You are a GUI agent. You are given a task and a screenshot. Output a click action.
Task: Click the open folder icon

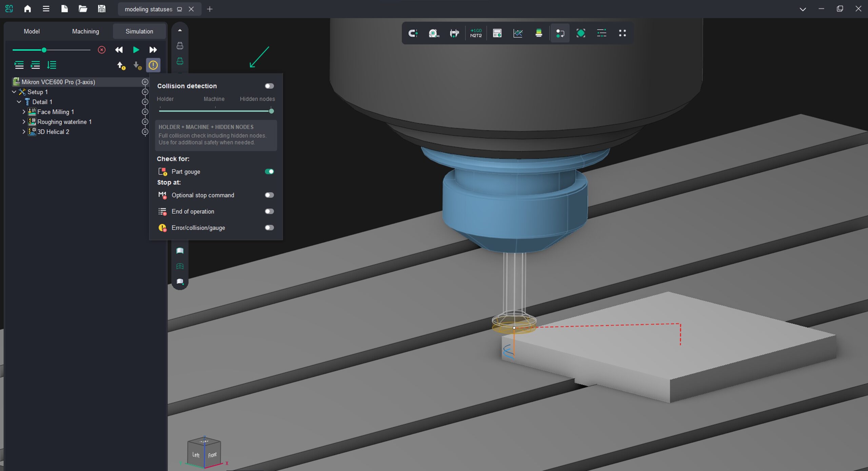(83, 9)
